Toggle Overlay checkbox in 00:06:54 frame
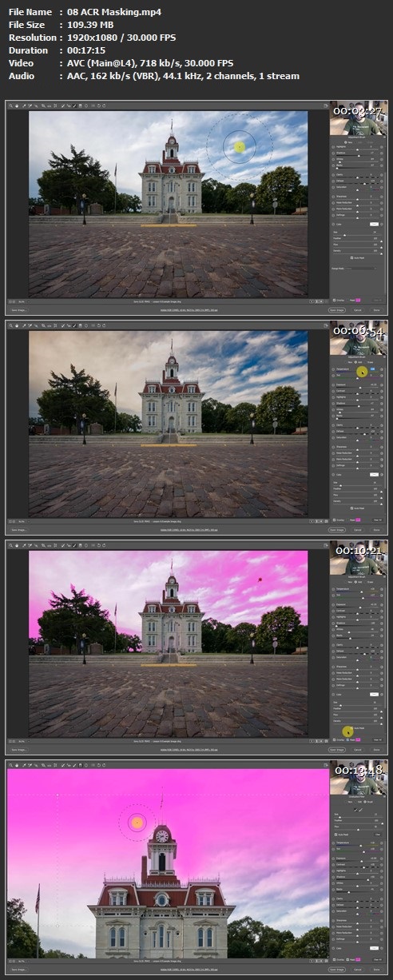 coord(334,520)
